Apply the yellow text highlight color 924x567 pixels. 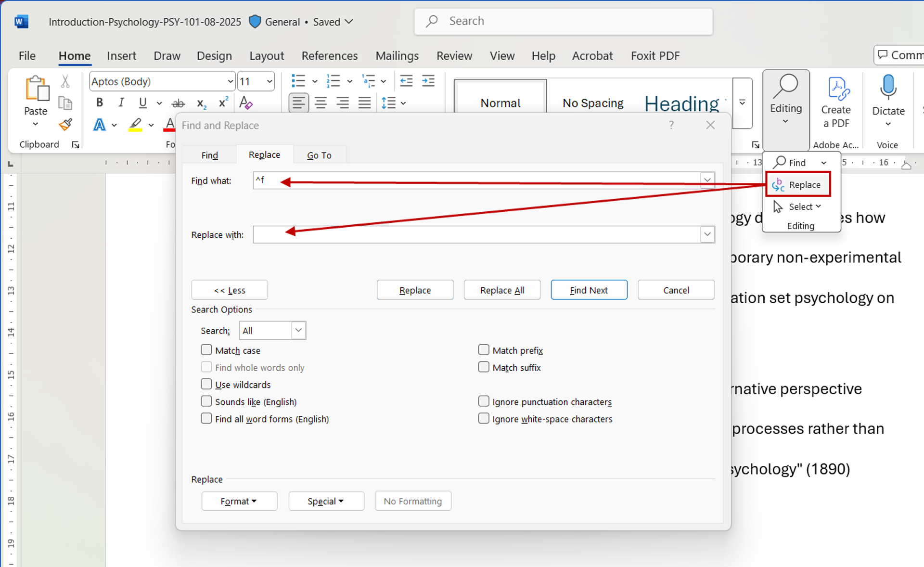click(135, 125)
